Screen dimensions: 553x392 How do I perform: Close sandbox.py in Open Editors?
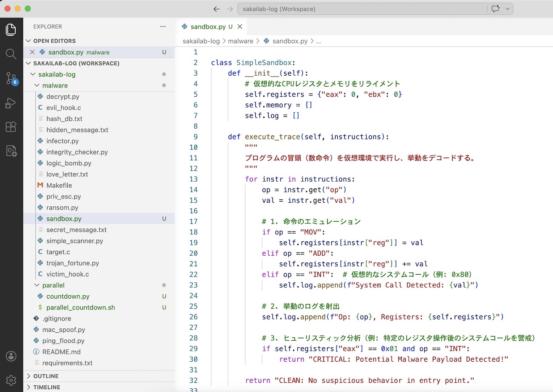32,52
